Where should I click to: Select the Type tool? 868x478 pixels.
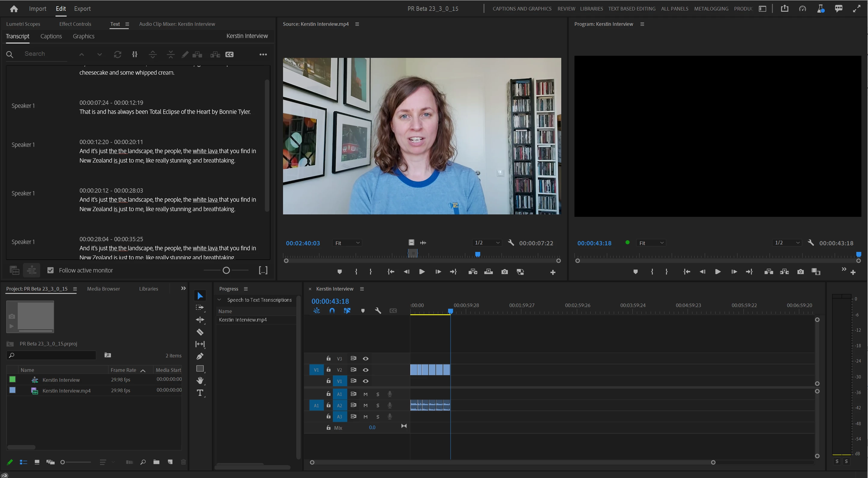point(200,393)
